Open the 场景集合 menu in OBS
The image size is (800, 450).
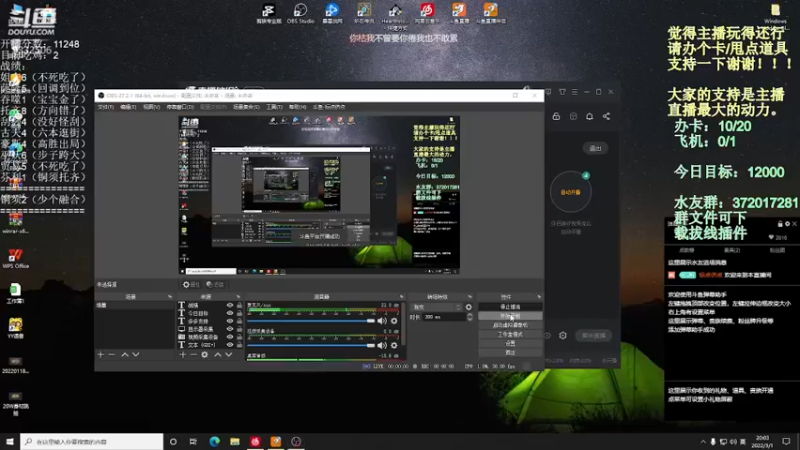(246, 107)
